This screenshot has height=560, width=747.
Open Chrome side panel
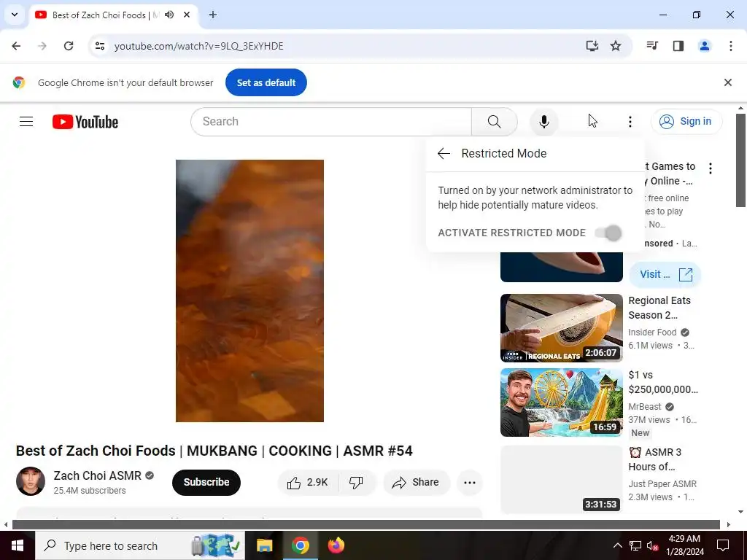click(x=678, y=46)
